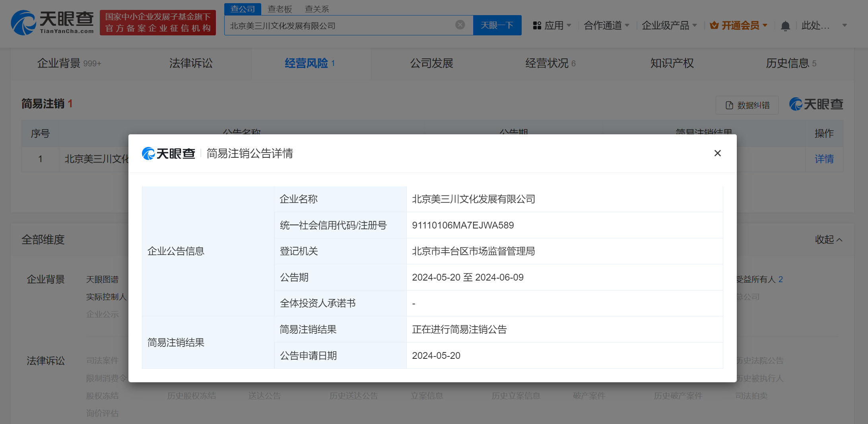Click the 历史送达公告 item
The width and height of the screenshot is (868, 424).
tap(353, 396)
